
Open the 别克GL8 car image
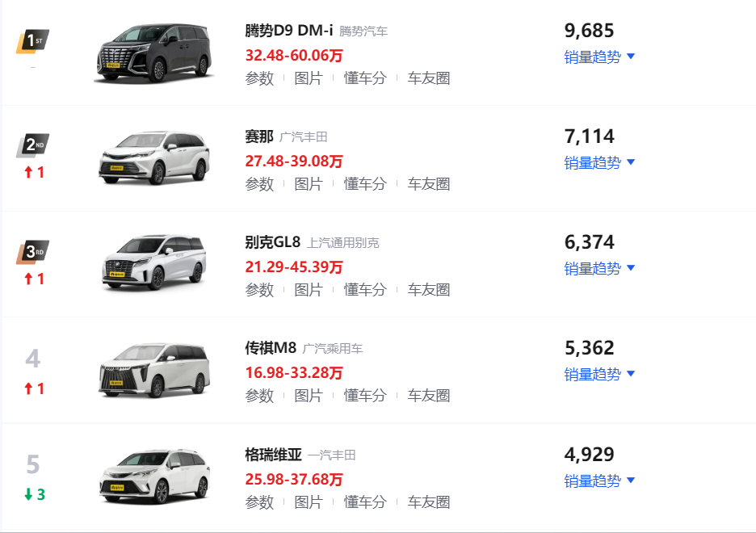coord(153,266)
